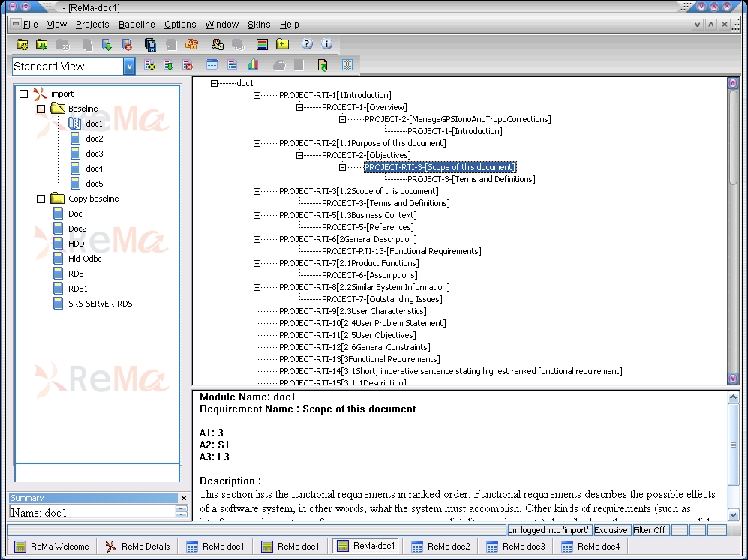Viewport: 748px width, 560px height.
Task: Open the Baseline menu
Action: (137, 25)
